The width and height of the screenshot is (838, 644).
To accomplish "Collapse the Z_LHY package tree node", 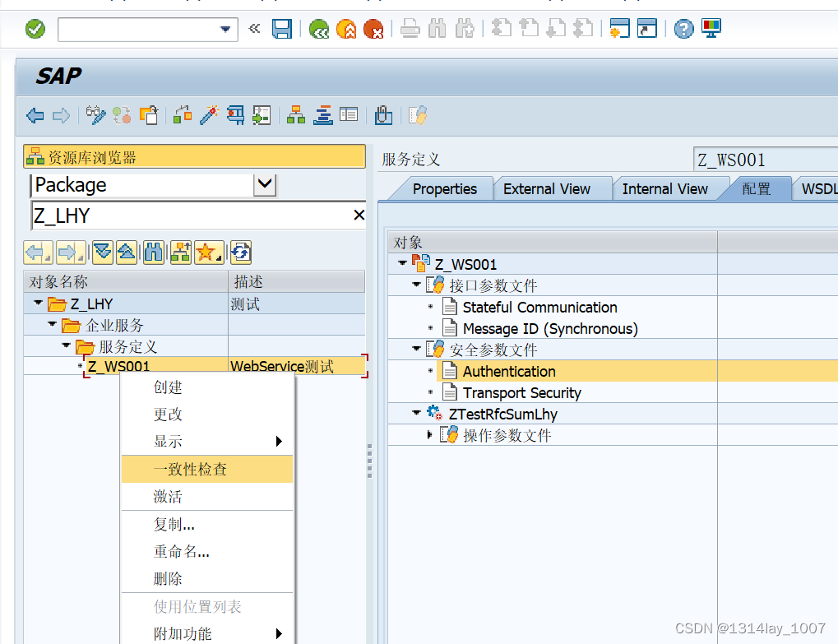I will click(38, 303).
